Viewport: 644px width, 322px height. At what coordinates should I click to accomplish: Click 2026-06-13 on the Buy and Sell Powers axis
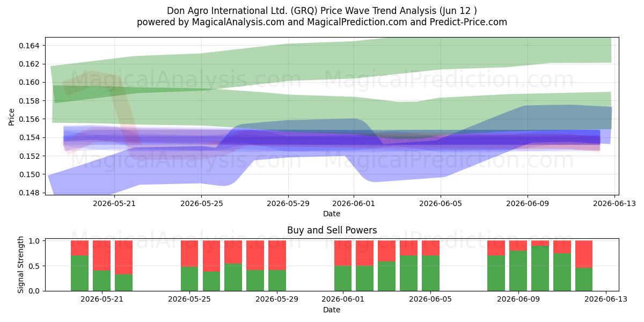pyautogui.click(x=606, y=299)
